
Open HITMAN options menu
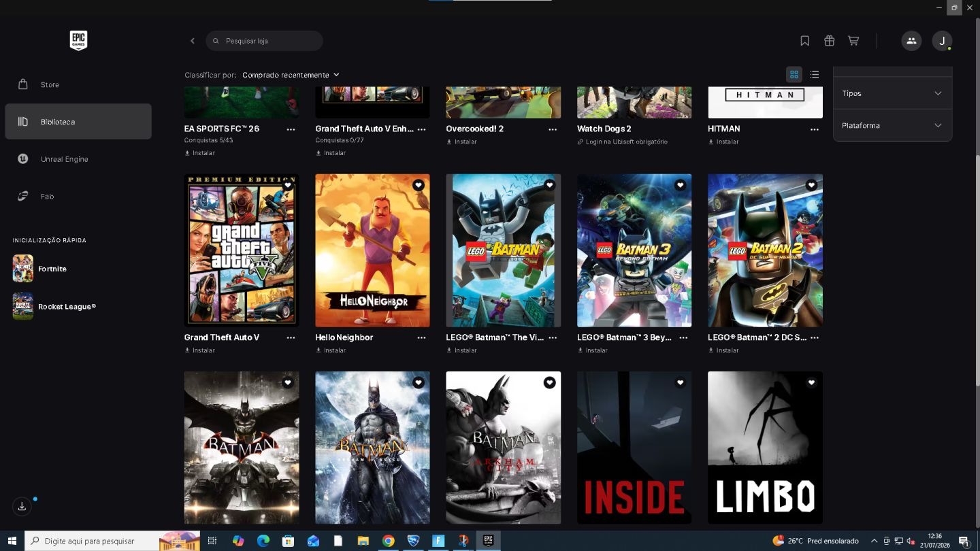pos(815,129)
